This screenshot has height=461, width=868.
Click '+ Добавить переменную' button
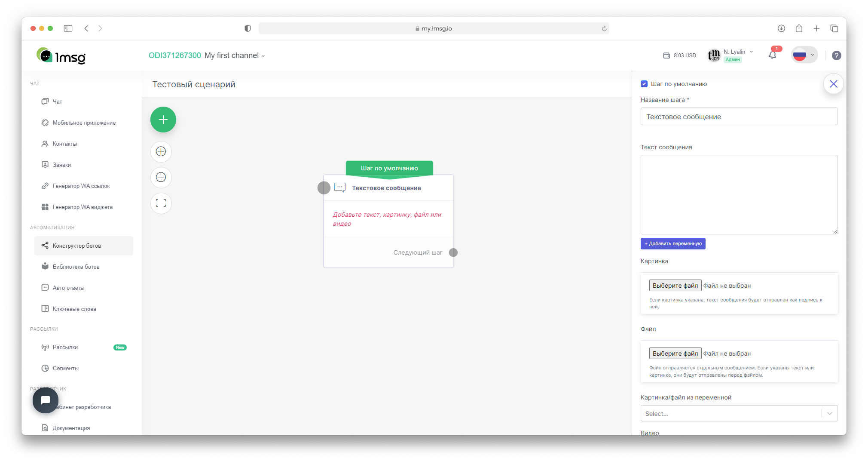click(x=673, y=243)
